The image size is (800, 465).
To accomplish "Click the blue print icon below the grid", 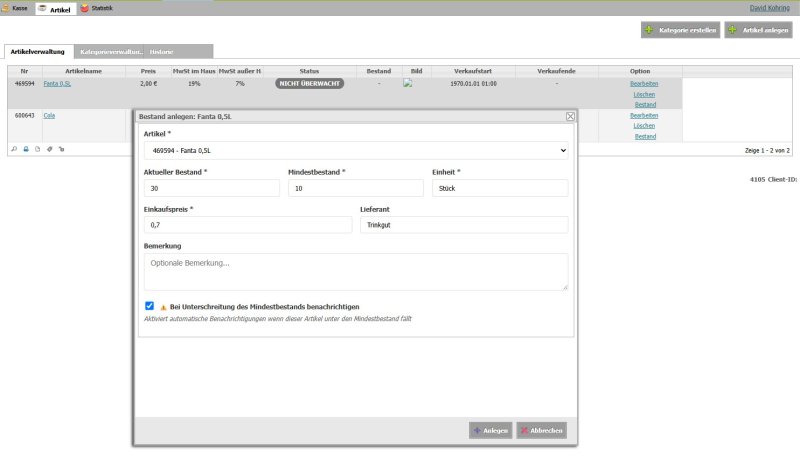I will click(26, 149).
